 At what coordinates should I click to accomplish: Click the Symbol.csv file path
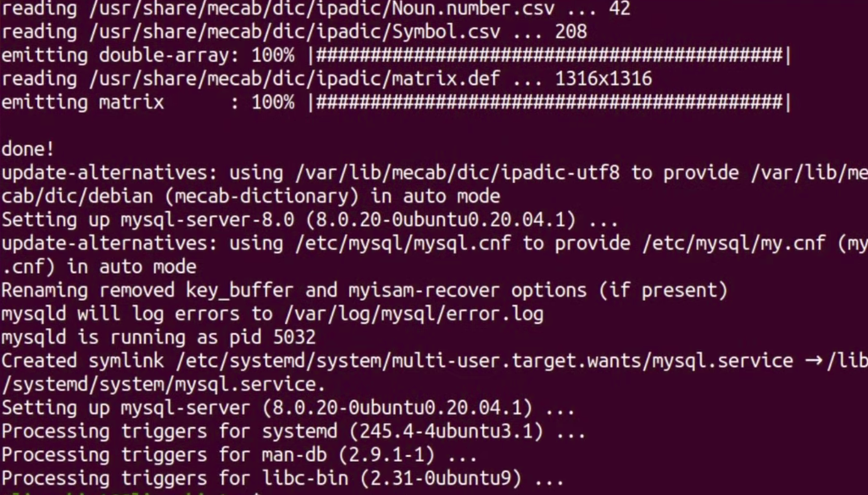[x=294, y=32]
